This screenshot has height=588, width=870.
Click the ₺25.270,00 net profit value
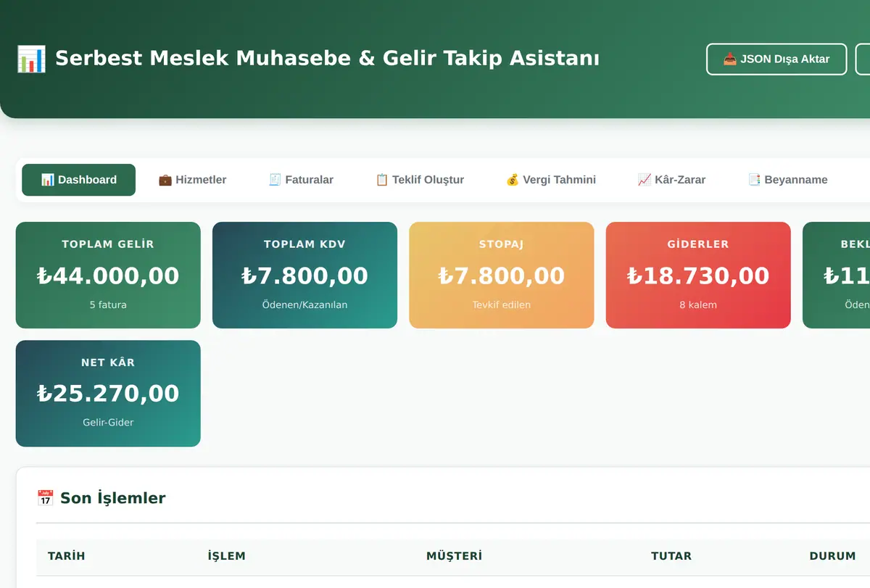[x=108, y=394]
